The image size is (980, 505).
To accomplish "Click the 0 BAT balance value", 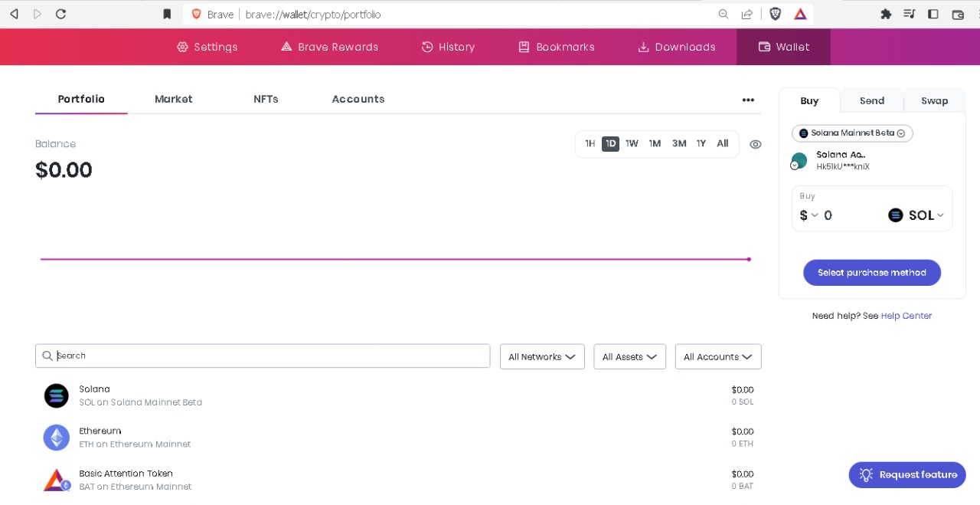I will click(x=742, y=486).
